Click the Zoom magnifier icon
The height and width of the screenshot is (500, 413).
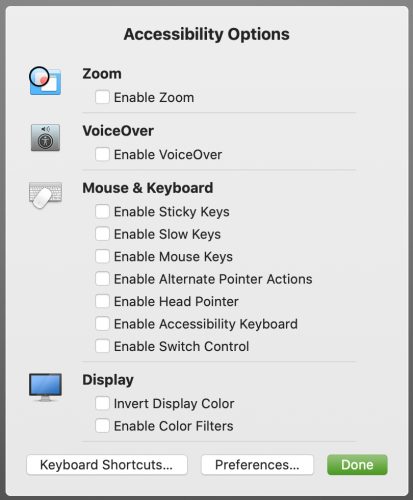pos(45,80)
